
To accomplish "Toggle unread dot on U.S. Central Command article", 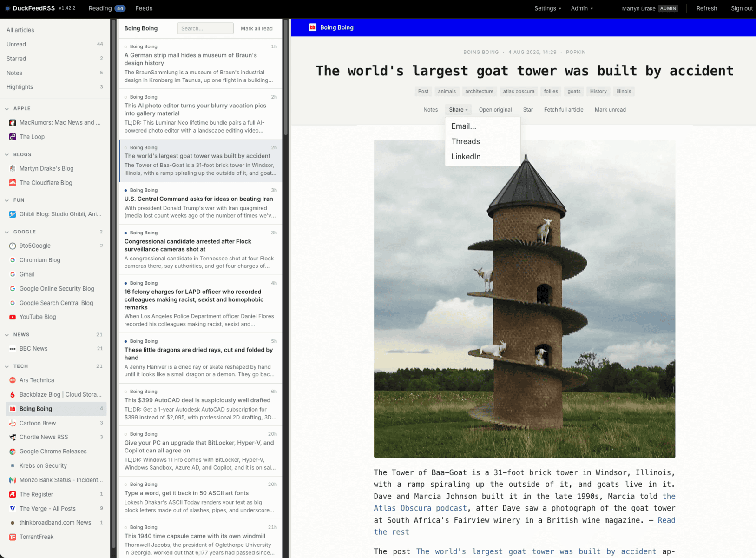I will click(126, 190).
